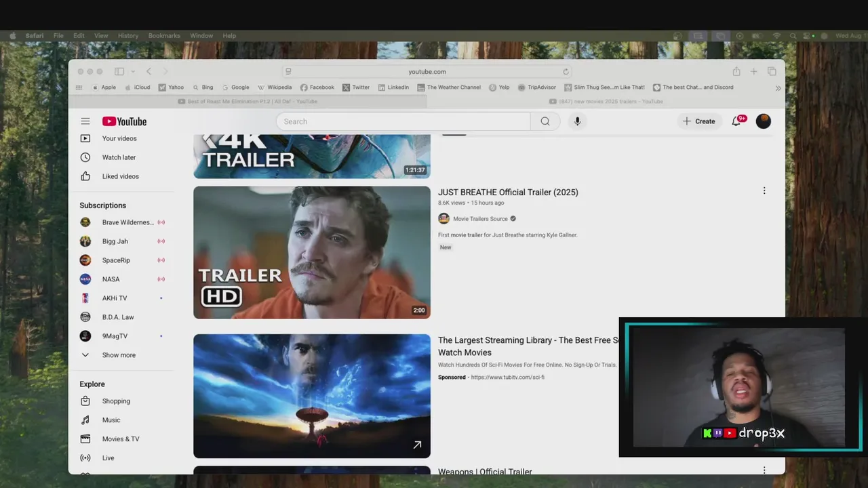Open the JUST BREATHE Official Trailer title
This screenshot has width=868, height=488.
508,192
